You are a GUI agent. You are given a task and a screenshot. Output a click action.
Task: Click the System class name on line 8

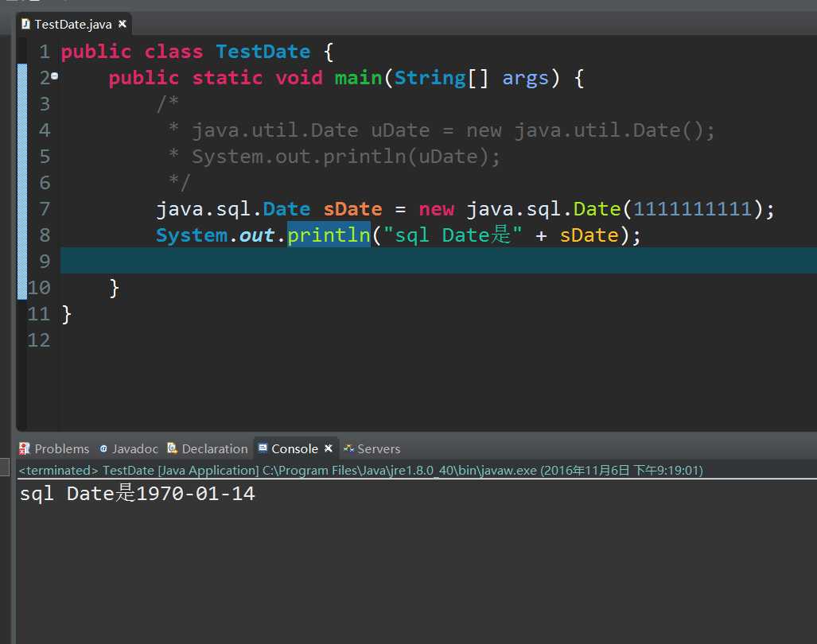click(x=192, y=235)
